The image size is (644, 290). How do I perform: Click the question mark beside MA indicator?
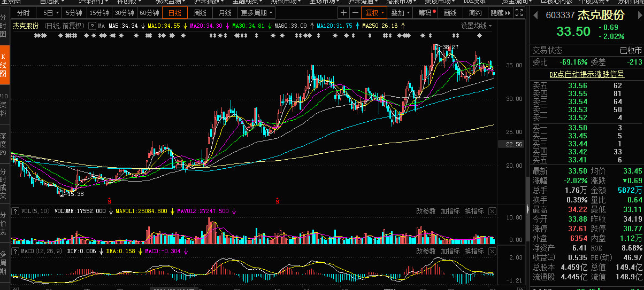[91, 26]
